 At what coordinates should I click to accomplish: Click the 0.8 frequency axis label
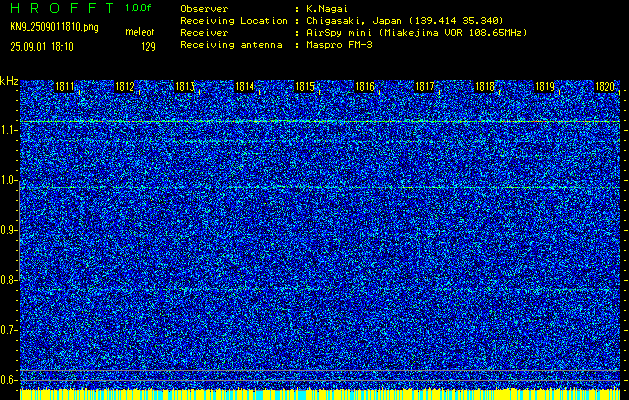pos(8,280)
